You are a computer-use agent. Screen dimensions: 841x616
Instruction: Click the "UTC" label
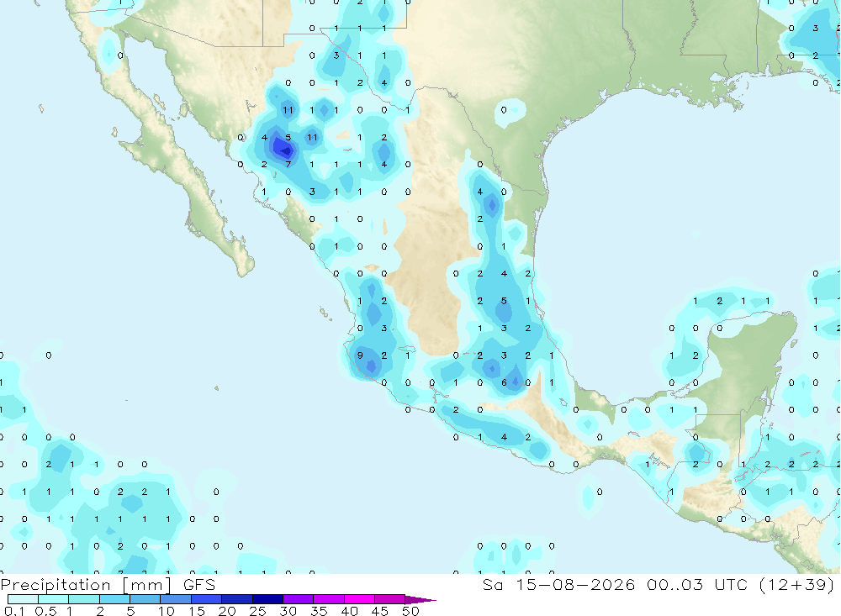(731, 584)
